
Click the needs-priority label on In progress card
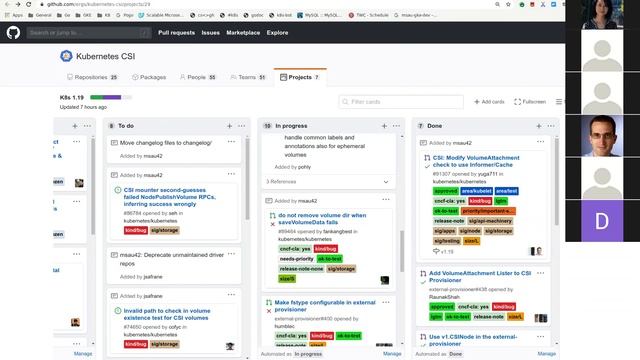[x=296, y=259]
